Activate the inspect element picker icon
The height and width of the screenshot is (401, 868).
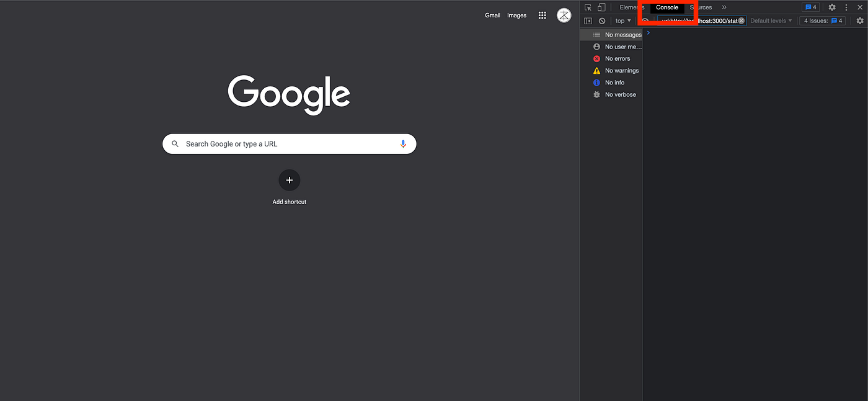point(588,7)
